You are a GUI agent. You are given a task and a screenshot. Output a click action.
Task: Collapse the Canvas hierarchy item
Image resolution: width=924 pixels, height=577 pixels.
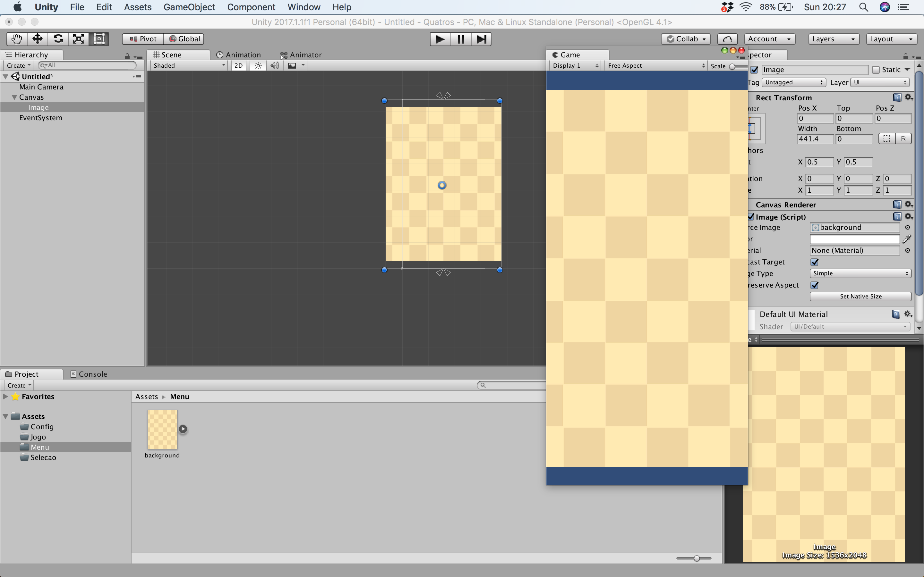click(14, 97)
